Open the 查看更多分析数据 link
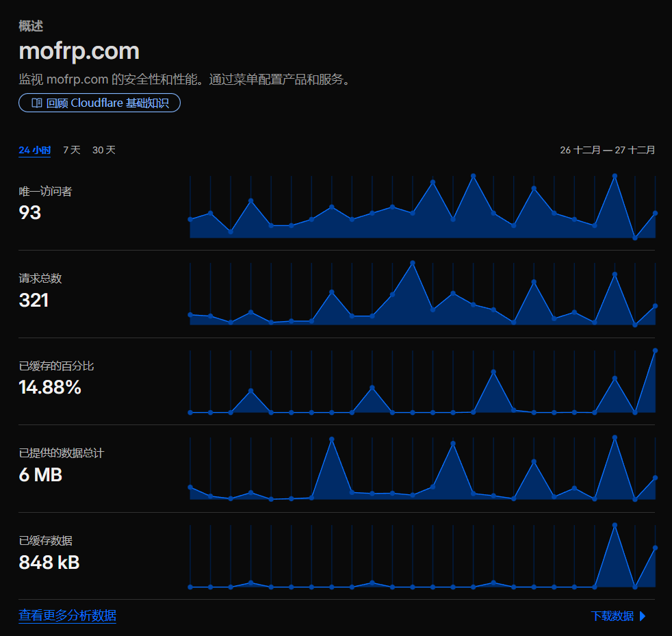This screenshot has width=672, height=636. pos(67,616)
